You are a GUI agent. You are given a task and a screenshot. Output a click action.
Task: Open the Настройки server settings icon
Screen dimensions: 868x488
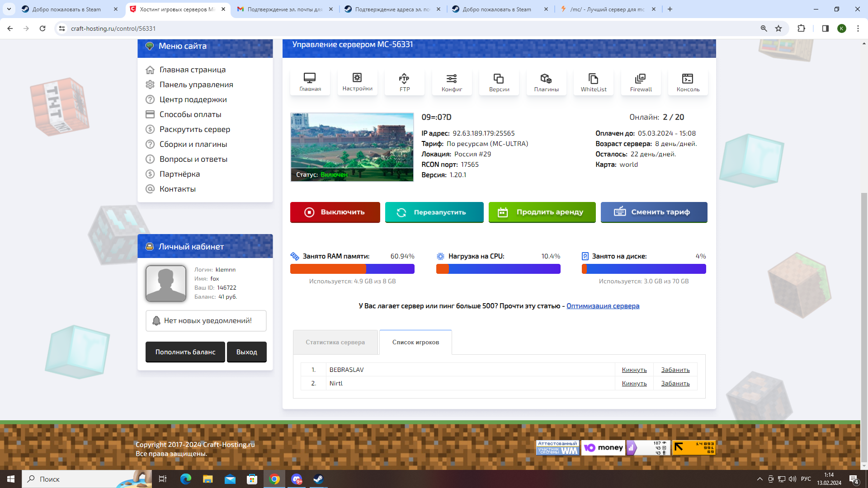pyautogui.click(x=357, y=82)
